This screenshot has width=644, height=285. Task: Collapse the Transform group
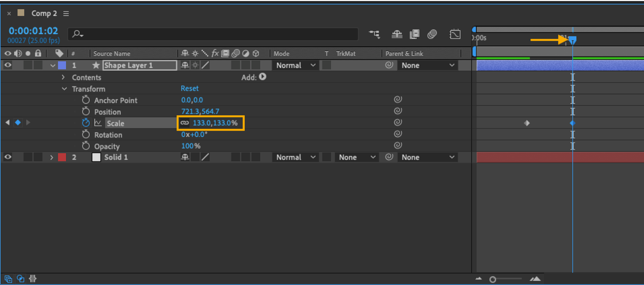64,89
